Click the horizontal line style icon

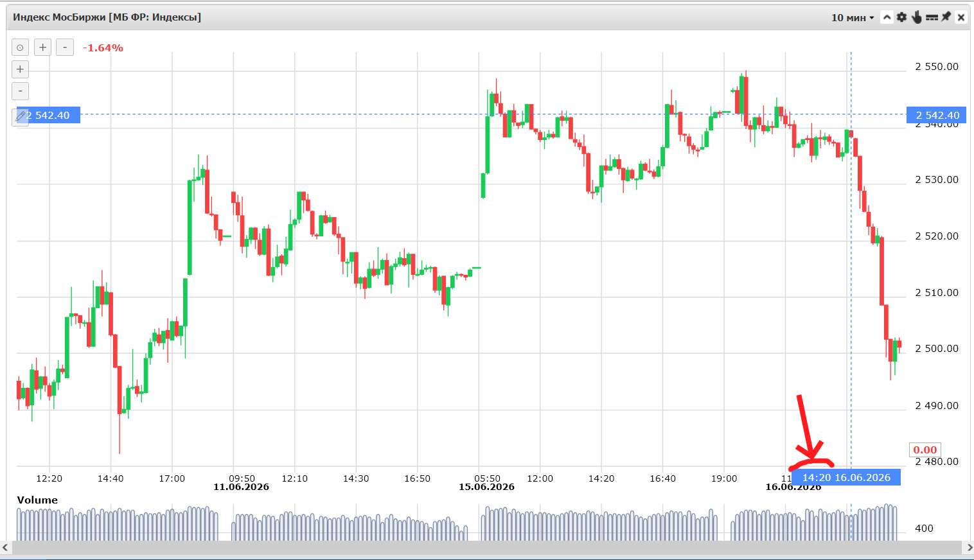point(932,17)
